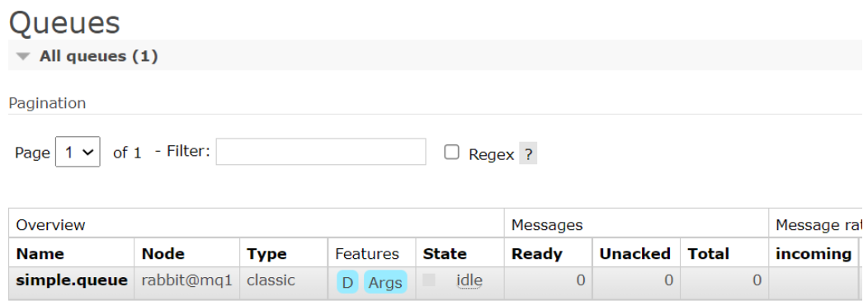Sort by the Ready messages column
The width and height of the screenshot is (868, 306).
(536, 254)
